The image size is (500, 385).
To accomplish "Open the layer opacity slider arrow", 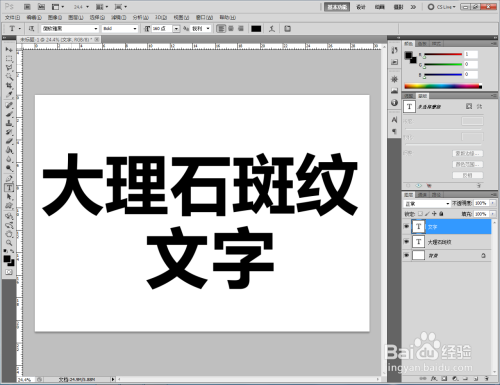I will coord(493,203).
